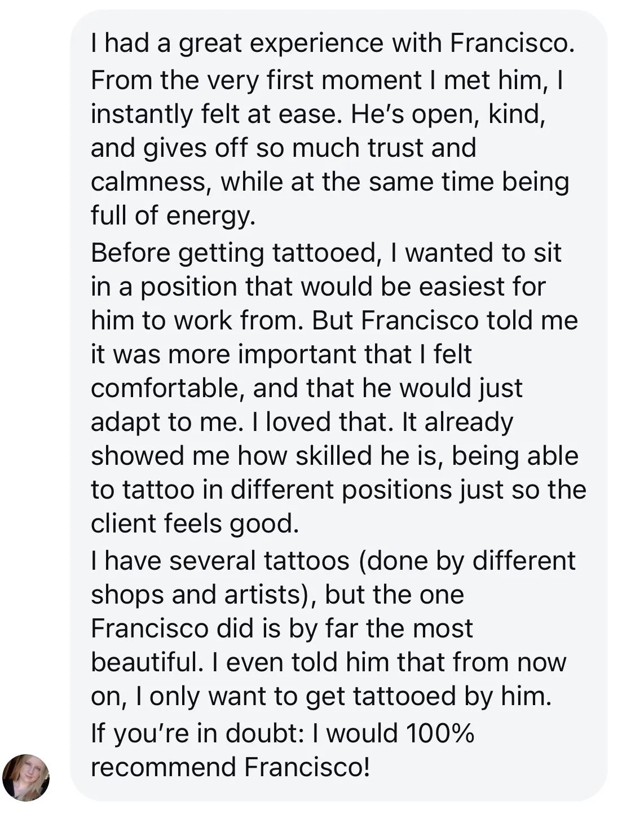Click the text 'shops and artists),'
644x814 pixels.
point(203,595)
